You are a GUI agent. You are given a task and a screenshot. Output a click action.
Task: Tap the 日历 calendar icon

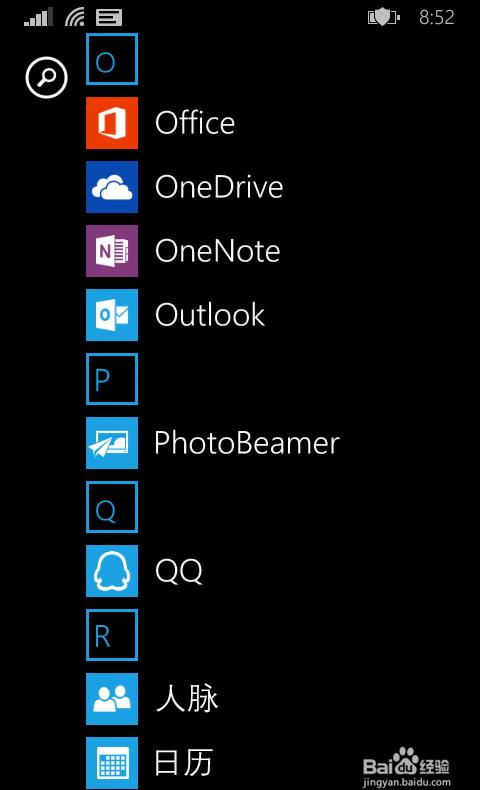coord(112,763)
